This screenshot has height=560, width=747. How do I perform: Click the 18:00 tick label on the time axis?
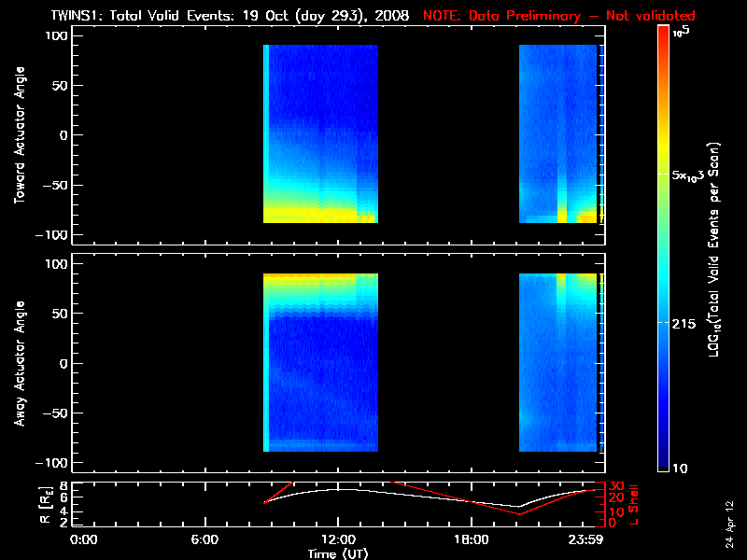click(471, 539)
